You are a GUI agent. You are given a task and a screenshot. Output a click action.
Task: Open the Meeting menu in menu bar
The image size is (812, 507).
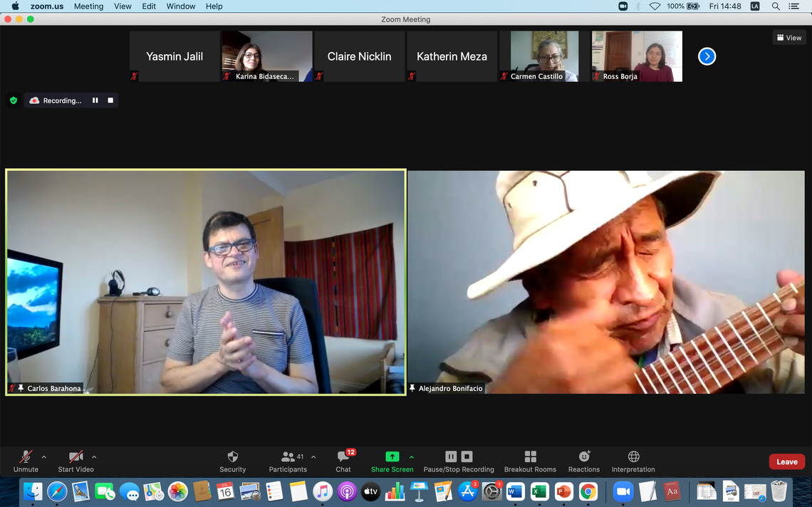pos(88,6)
